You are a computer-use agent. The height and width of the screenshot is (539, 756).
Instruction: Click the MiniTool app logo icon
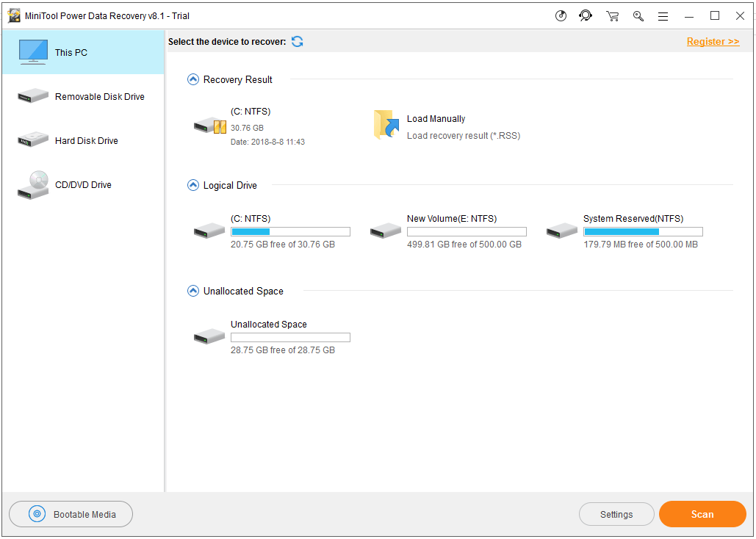tap(14, 16)
